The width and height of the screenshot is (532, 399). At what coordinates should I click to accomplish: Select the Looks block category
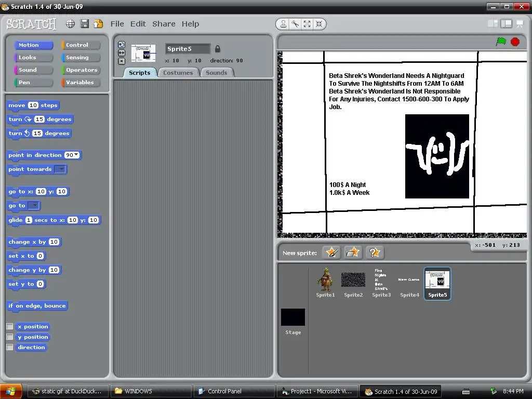tap(34, 57)
